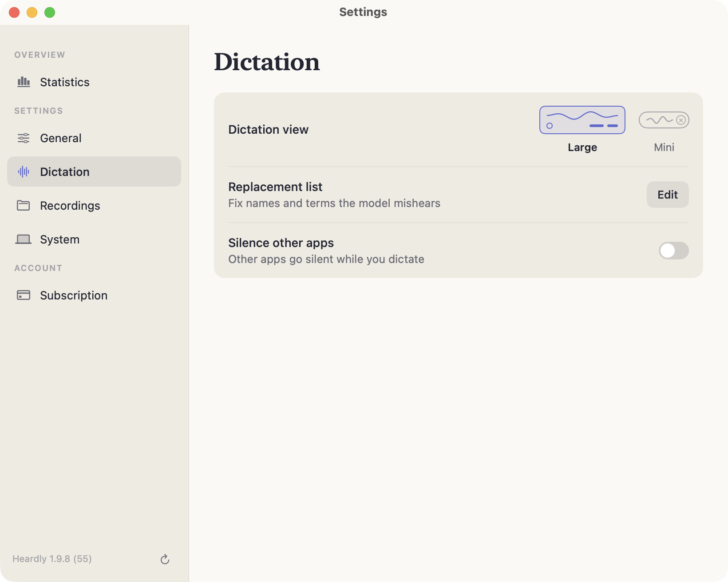Click the 'Replacement list' heading
Image resolution: width=728 pixels, height=582 pixels.
tap(275, 187)
